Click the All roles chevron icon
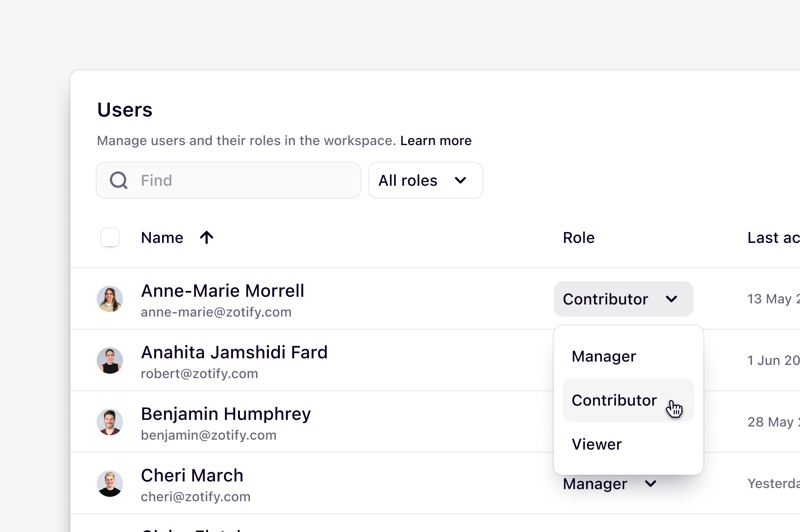The height and width of the screenshot is (532, 800). pyautogui.click(x=460, y=180)
